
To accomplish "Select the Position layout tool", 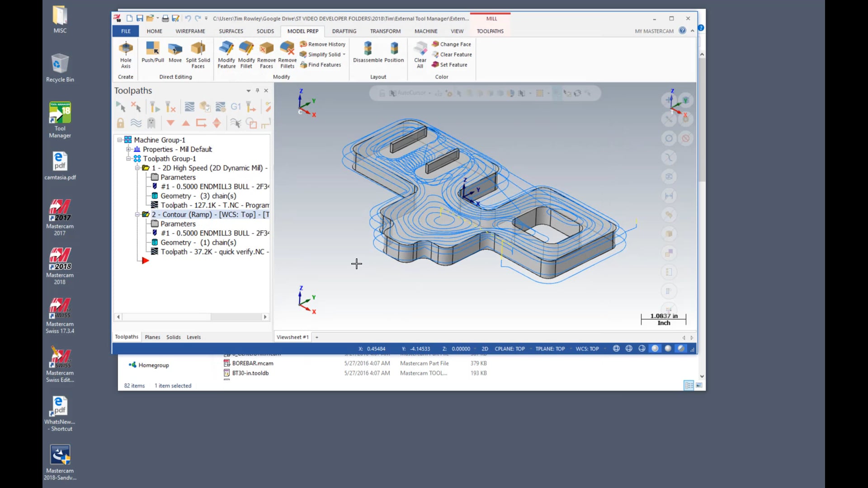I will point(394,52).
